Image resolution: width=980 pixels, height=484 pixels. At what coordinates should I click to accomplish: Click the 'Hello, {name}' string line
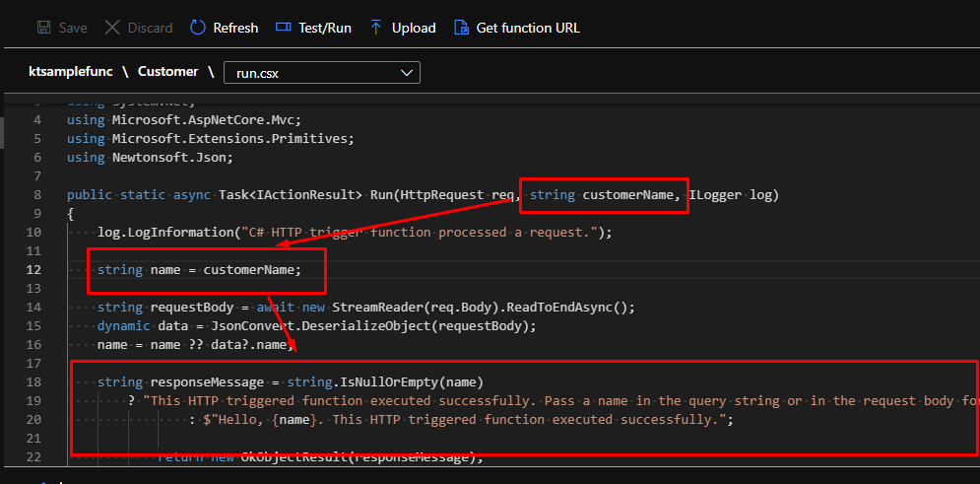pyautogui.click(x=463, y=419)
